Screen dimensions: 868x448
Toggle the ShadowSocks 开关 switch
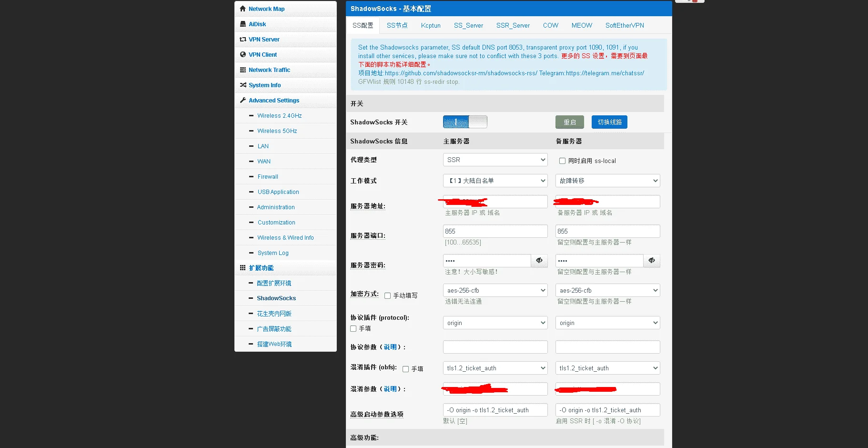click(x=465, y=122)
